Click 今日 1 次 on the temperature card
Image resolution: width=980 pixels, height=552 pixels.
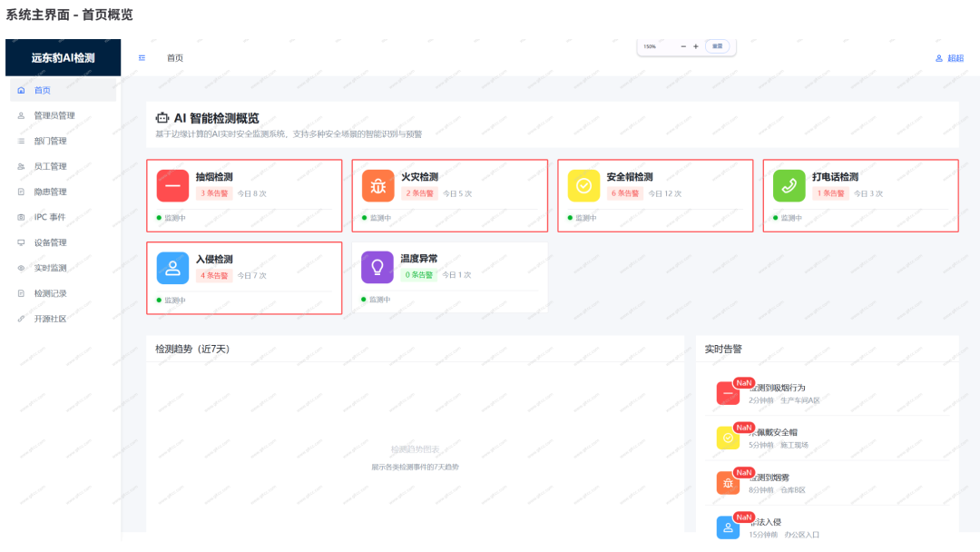[456, 275]
